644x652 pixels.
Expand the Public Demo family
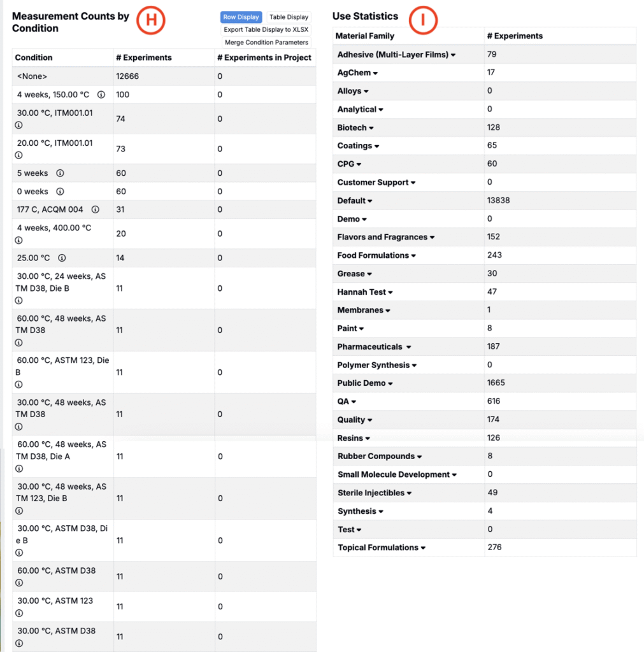[x=390, y=384]
